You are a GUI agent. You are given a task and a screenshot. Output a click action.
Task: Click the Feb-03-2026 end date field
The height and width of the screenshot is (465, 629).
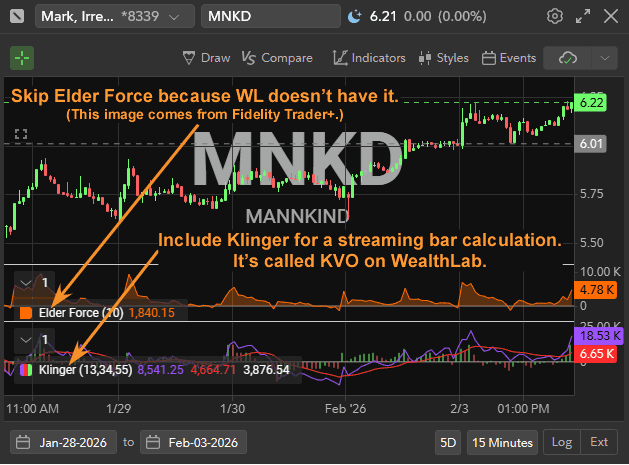[193, 443]
